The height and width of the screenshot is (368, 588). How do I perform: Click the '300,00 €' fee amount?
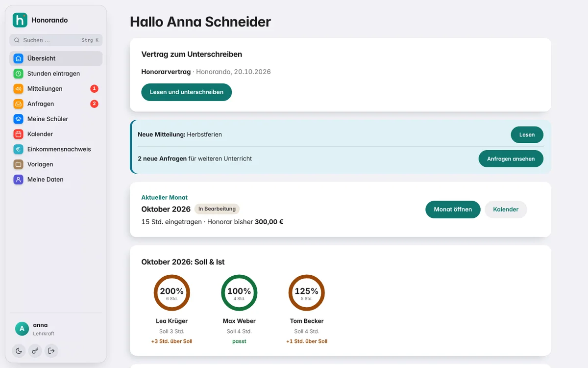click(269, 222)
